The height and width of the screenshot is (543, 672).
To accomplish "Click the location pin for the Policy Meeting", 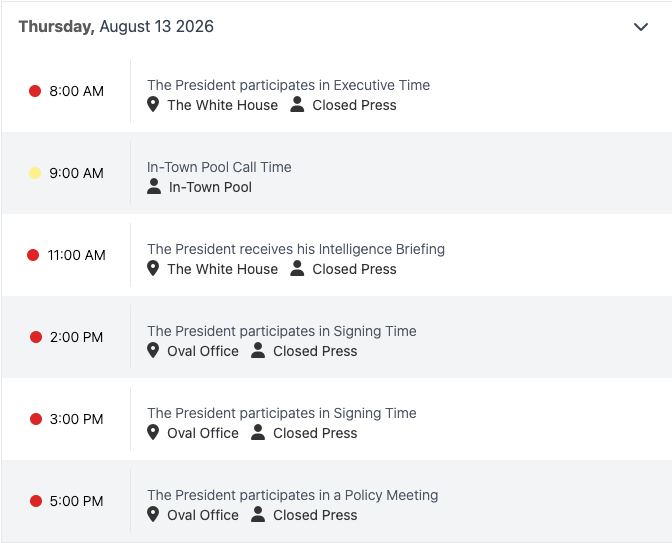I will pos(153,514).
